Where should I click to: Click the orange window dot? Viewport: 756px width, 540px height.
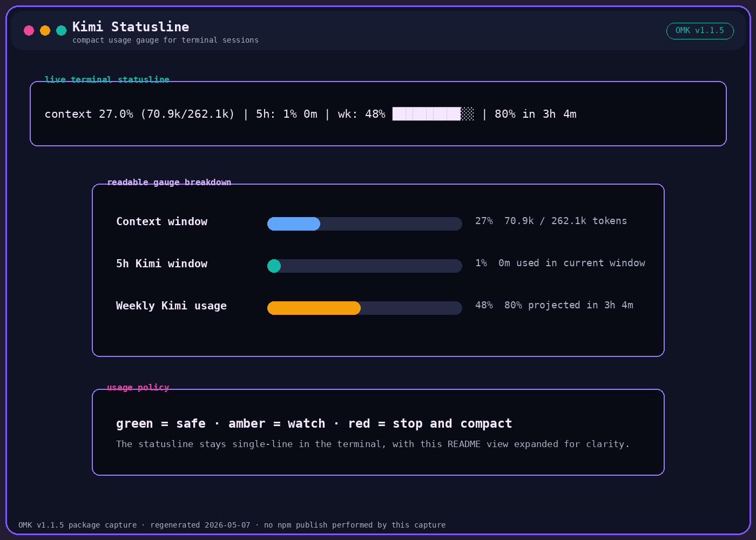point(45,30)
